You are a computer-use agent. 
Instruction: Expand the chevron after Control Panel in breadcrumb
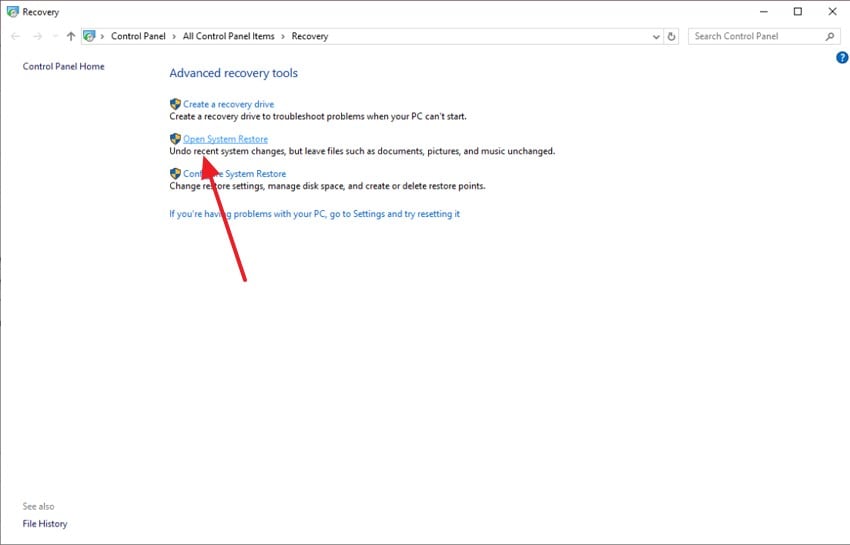click(174, 36)
